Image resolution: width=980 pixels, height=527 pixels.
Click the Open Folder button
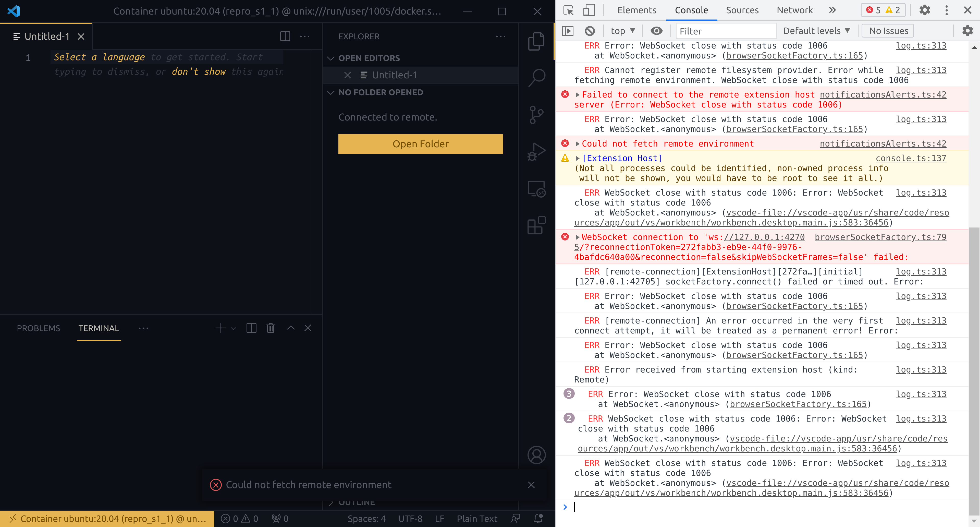coord(420,144)
